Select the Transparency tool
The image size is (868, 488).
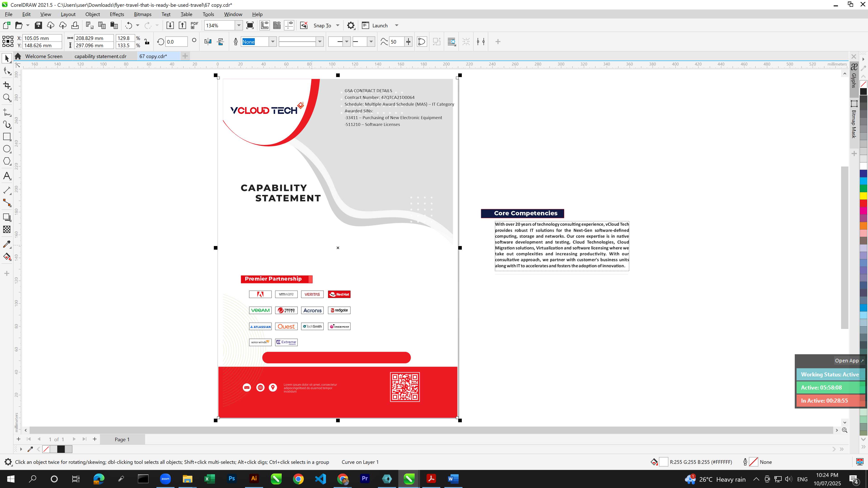(x=7, y=229)
